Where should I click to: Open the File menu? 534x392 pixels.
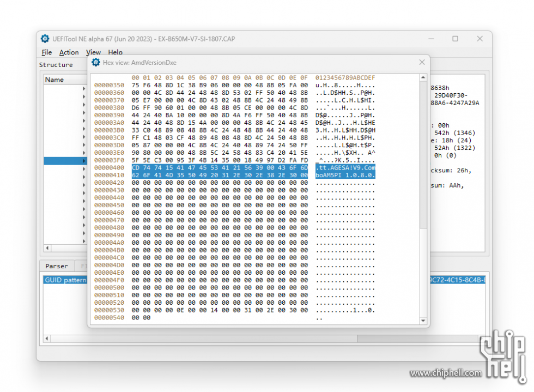click(47, 52)
